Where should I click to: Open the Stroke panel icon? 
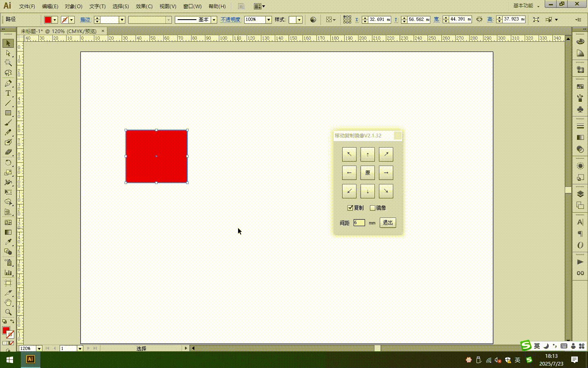pyautogui.click(x=580, y=126)
